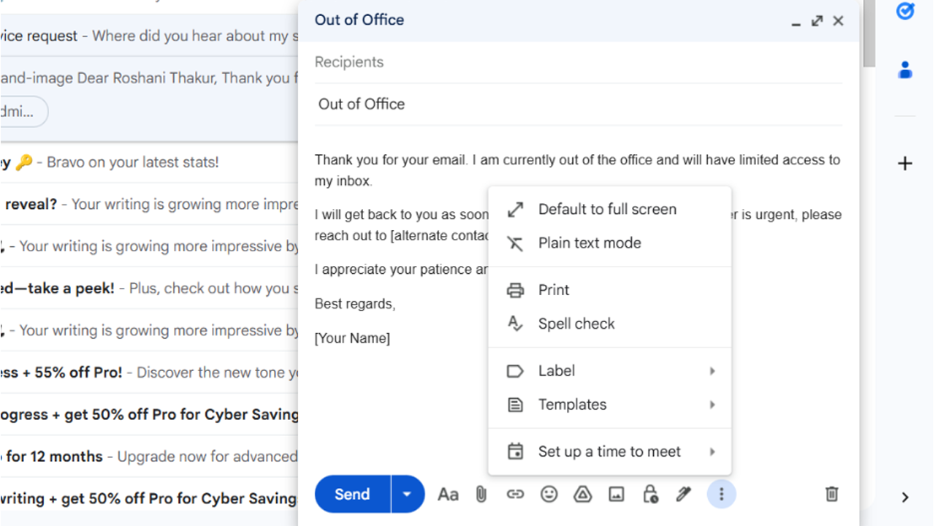The image size is (936, 526).
Task: Choose Spell check from the menu
Action: (576, 324)
